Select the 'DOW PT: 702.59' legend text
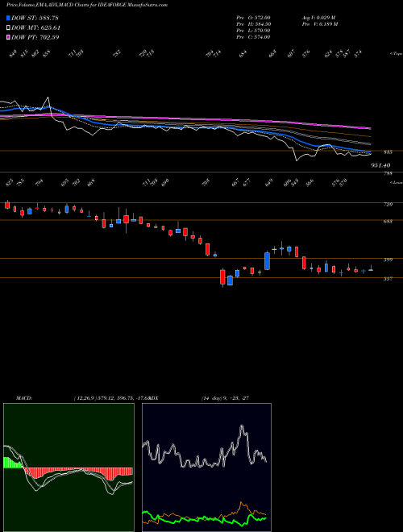Image resolution: width=403 pixels, height=532 pixels. pyautogui.click(x=35, y=37)
